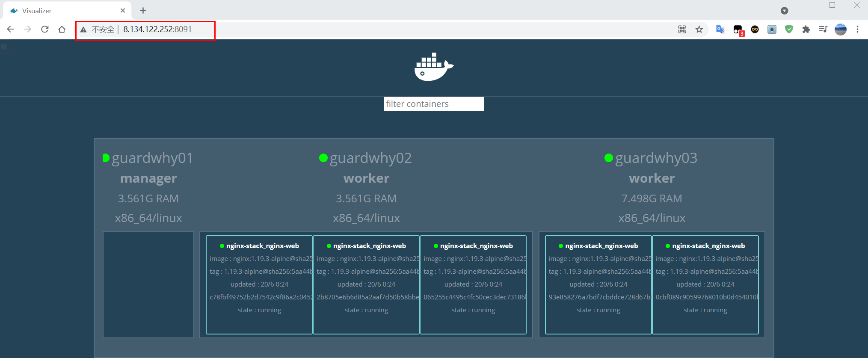
Task: Click the status dot beside guardwhy01
Action: pos(106,158)
